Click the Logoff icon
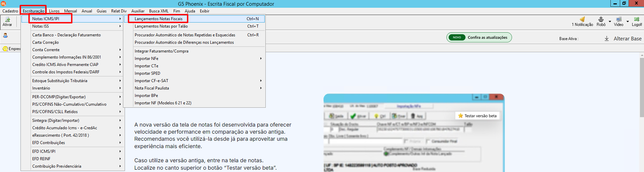 (637, 19)
